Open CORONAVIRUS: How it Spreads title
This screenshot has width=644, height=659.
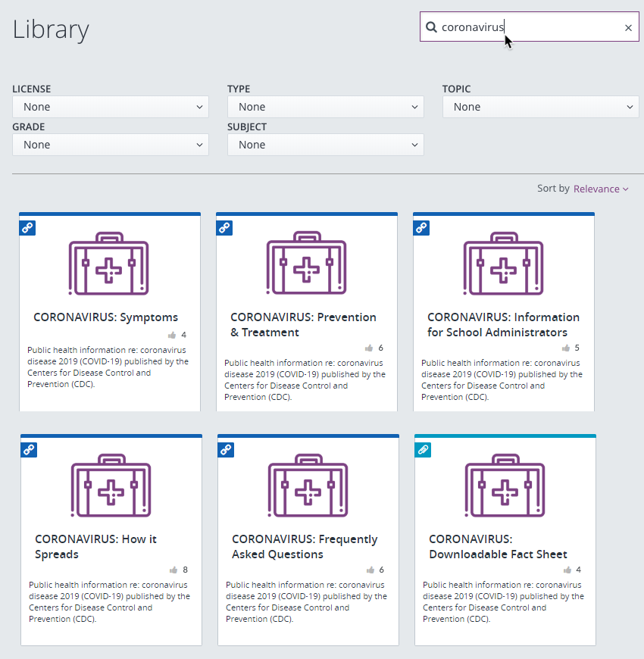click(x=96, y=547)
